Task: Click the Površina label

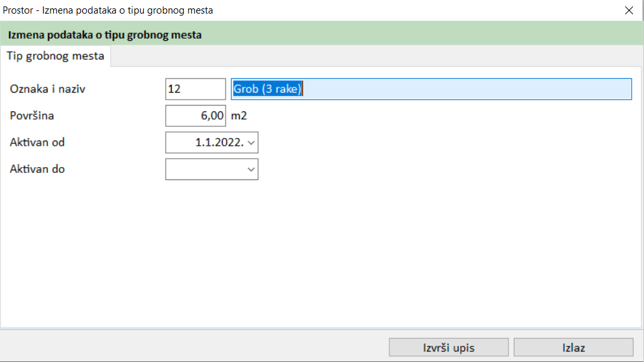Action: coord(32,116)
